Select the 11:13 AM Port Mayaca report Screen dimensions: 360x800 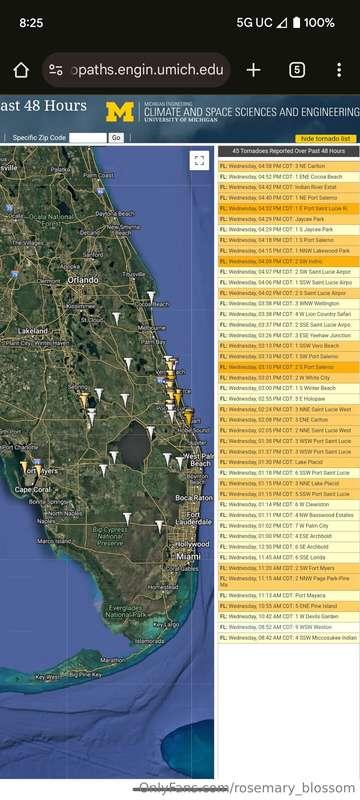point(289,595)
